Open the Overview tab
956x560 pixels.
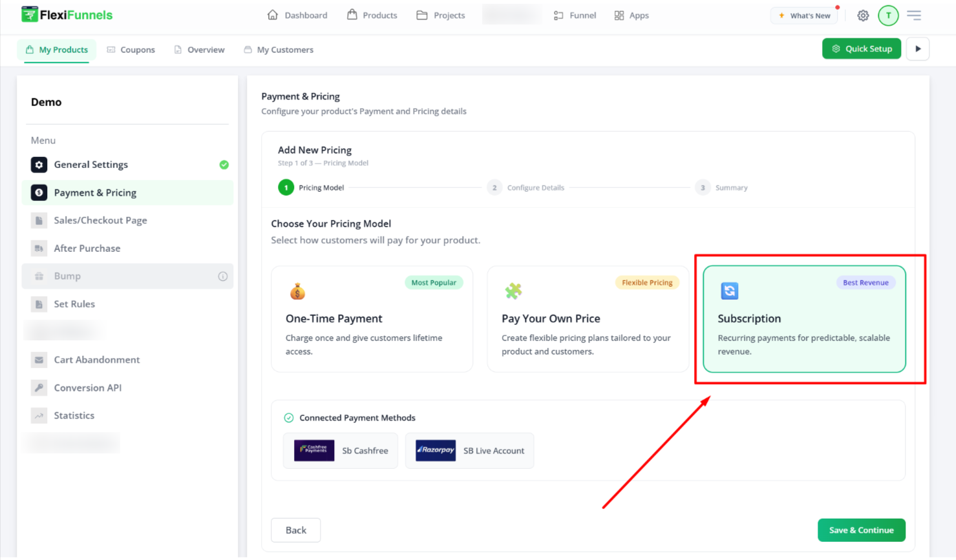point(200,50)
